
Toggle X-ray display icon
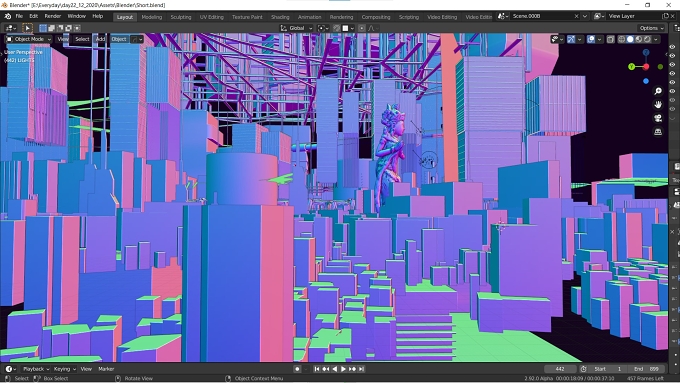(x=611, y=39)
